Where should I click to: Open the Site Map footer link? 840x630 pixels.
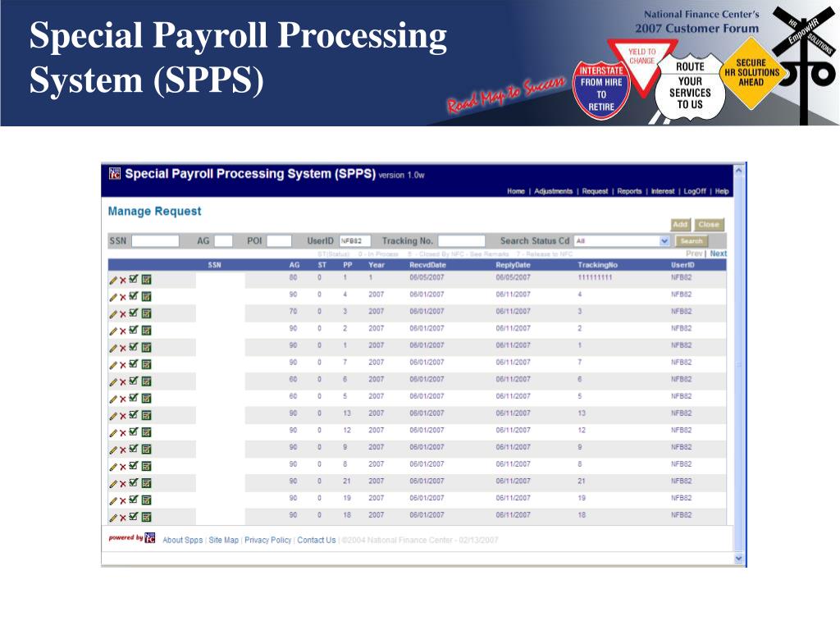tap(223, 540)
